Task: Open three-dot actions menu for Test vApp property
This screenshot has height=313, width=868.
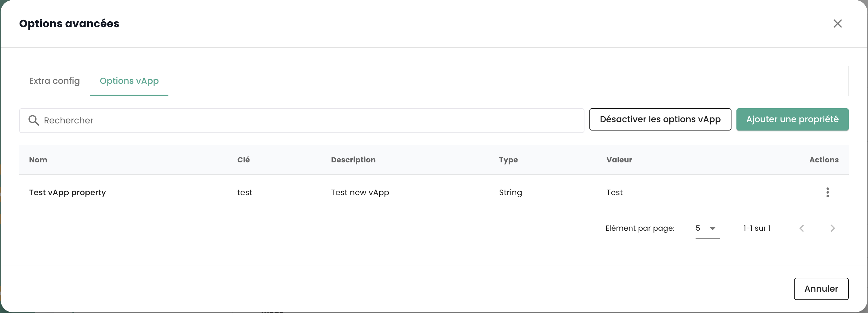Action: 827,192
